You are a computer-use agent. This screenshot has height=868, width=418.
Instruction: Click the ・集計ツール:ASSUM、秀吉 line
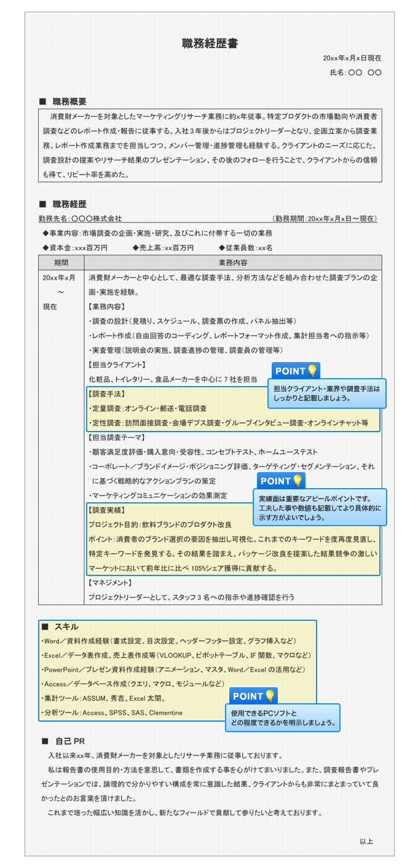tap(104, 698)
